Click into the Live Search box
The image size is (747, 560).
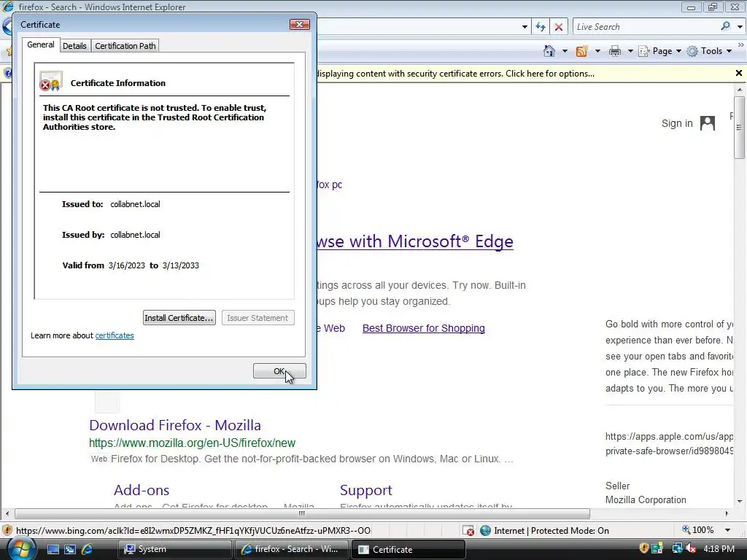(x=646, y=27)
